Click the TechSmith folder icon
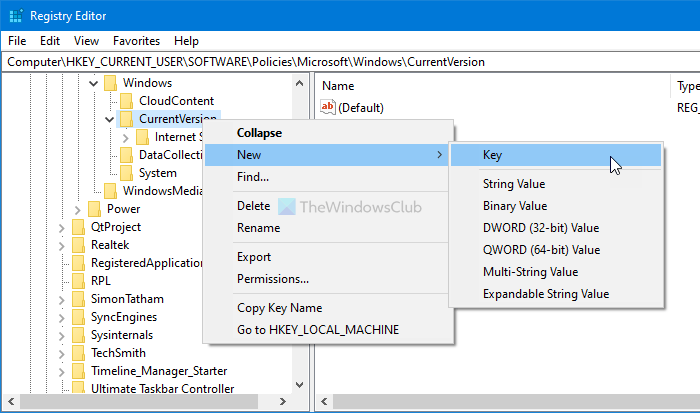 [79, 353]
